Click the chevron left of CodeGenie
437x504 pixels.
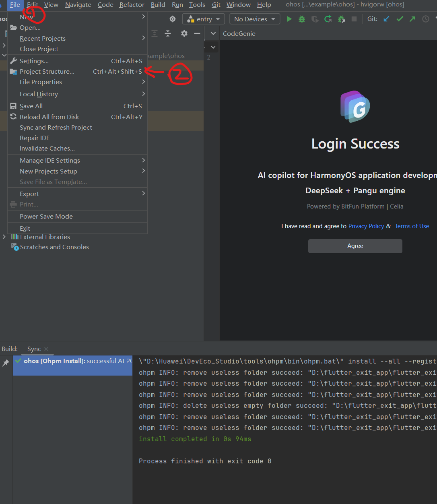tap(213, 33)
